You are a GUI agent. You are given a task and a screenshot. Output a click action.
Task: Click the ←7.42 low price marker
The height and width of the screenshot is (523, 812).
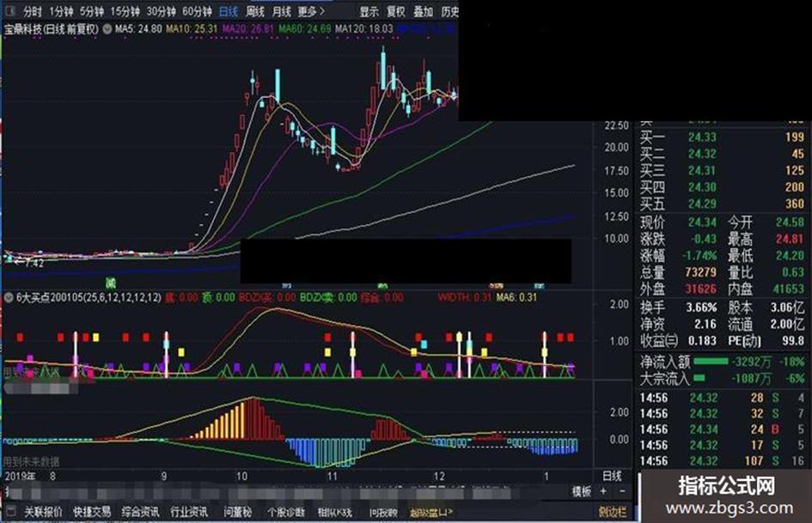[x=29, y=263]
